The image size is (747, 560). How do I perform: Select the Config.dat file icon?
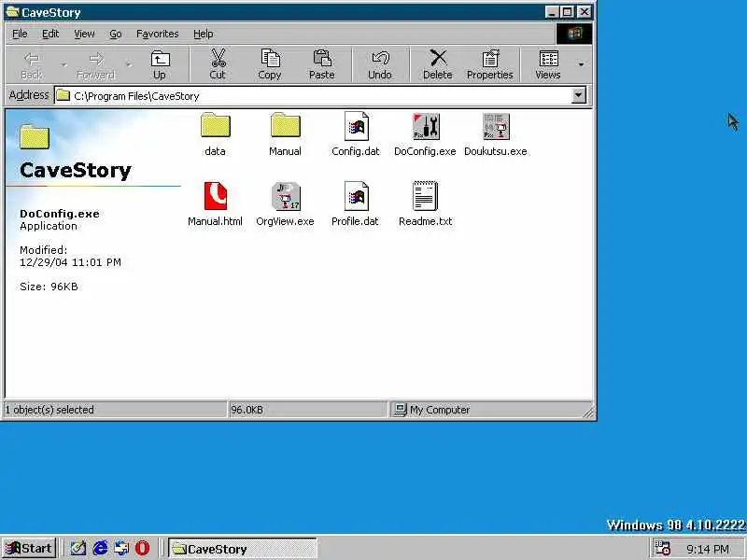pos(357,126)
